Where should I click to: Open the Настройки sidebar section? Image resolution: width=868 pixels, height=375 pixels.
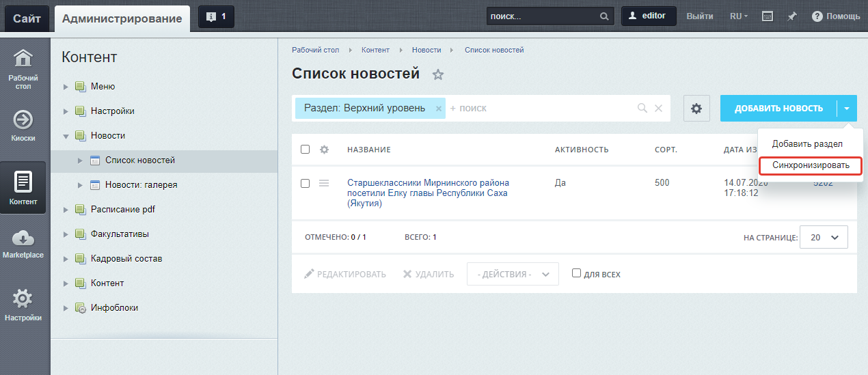click(23, 305)
